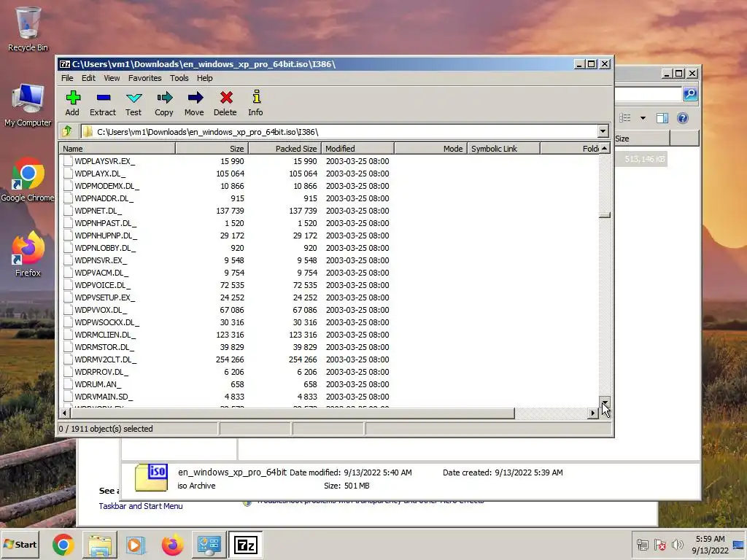The height and width of the screenshot is (560, 747).
Task: Select the WDPLAYX.DL_ file
Action: pyautogui.click(x=100, y=174)
